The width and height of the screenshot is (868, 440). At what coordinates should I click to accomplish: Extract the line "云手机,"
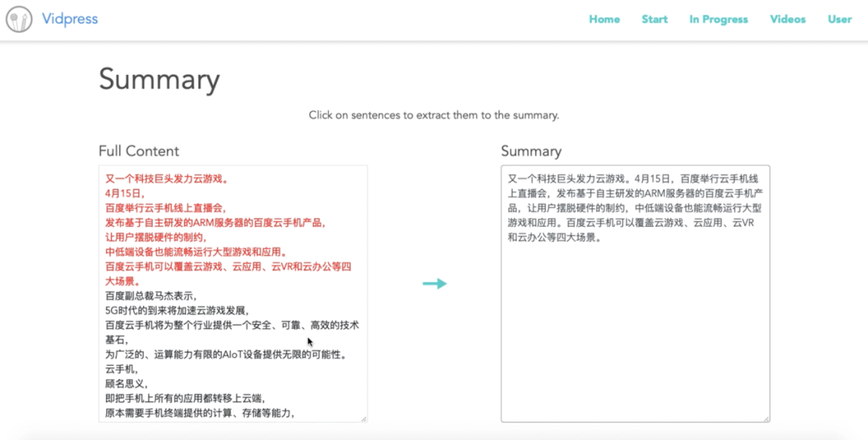coord(122,369)
